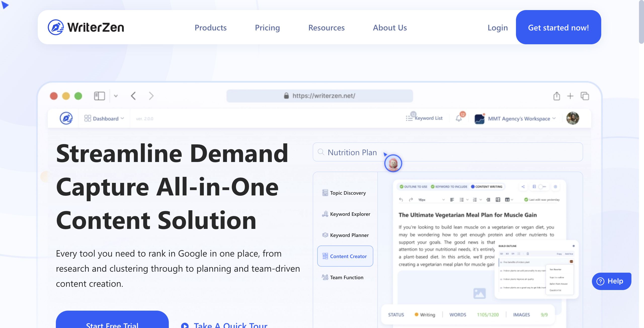Click the Keyword To Include step
The width and height of the screenshot is (644, 328).
[449, 187]
